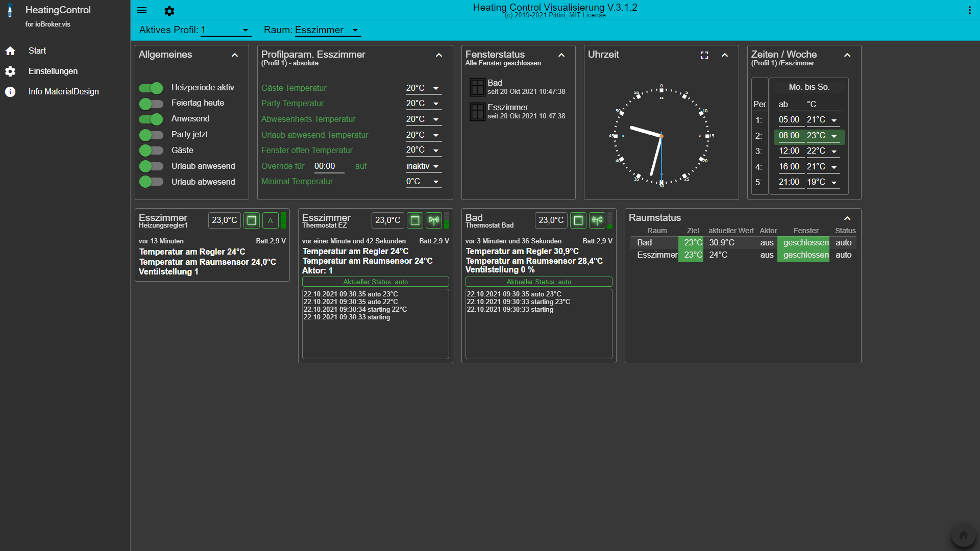This screenshot has height=551, width=980.
Task: Toggle Urlaub anwesend switch
Action: point(151,166)
